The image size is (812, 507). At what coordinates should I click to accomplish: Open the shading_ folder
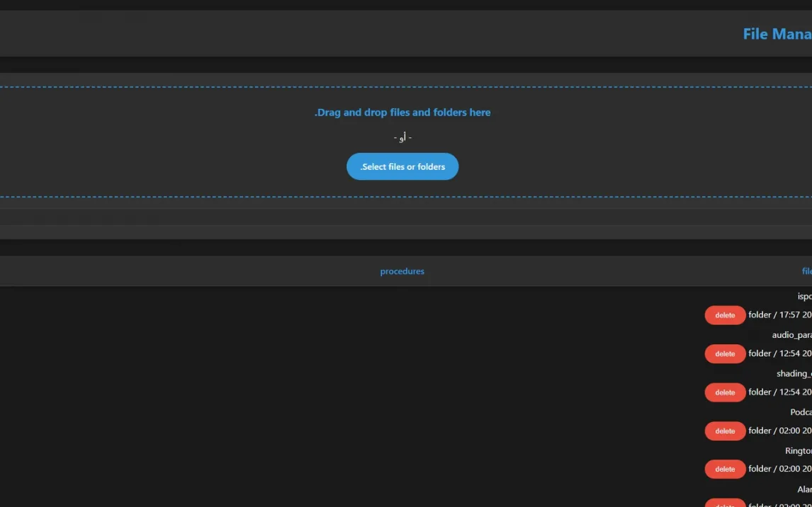pyautogui.click(x=794, y=373)
